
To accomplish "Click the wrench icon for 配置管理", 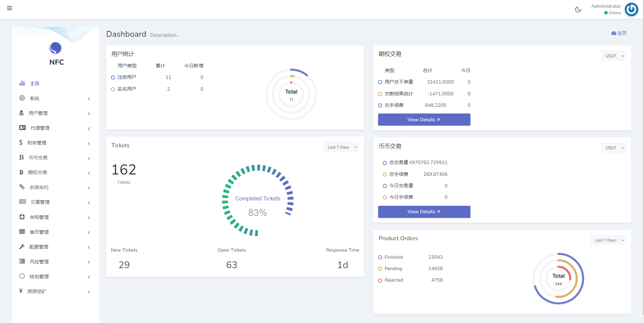I will [22, 247].
